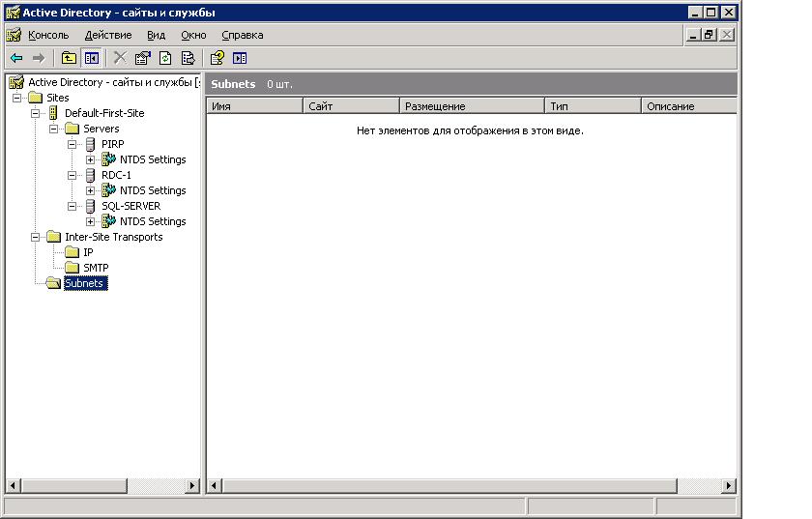Viewport: 812px width, 519px height.
Task: Go forward with the Forward arrow
Action: [x=39, y=58]
